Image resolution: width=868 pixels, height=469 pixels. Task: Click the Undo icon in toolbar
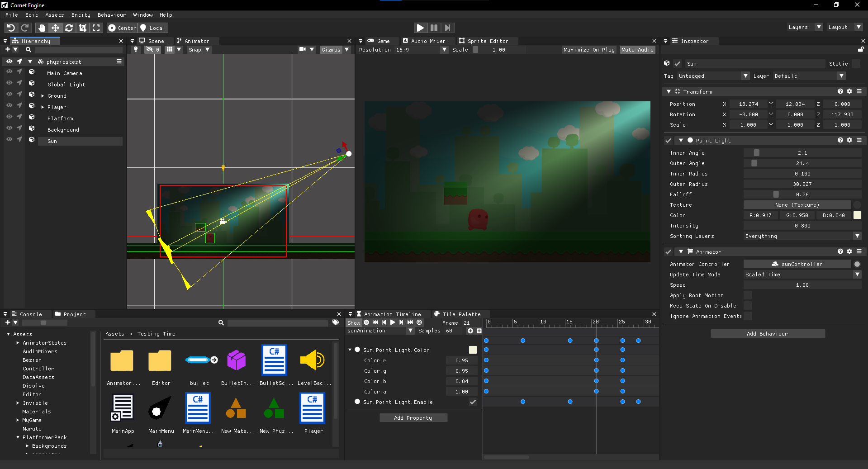[x=11, y=28]
